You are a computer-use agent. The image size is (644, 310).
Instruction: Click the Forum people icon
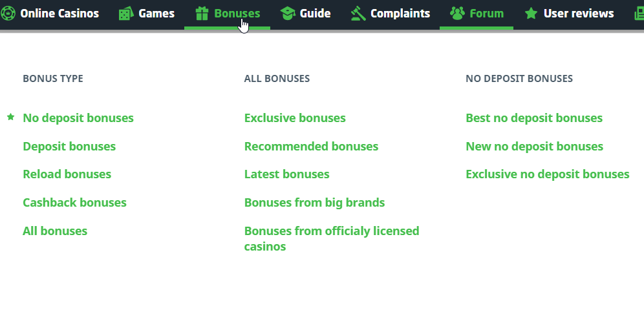[x=457, y=14]
